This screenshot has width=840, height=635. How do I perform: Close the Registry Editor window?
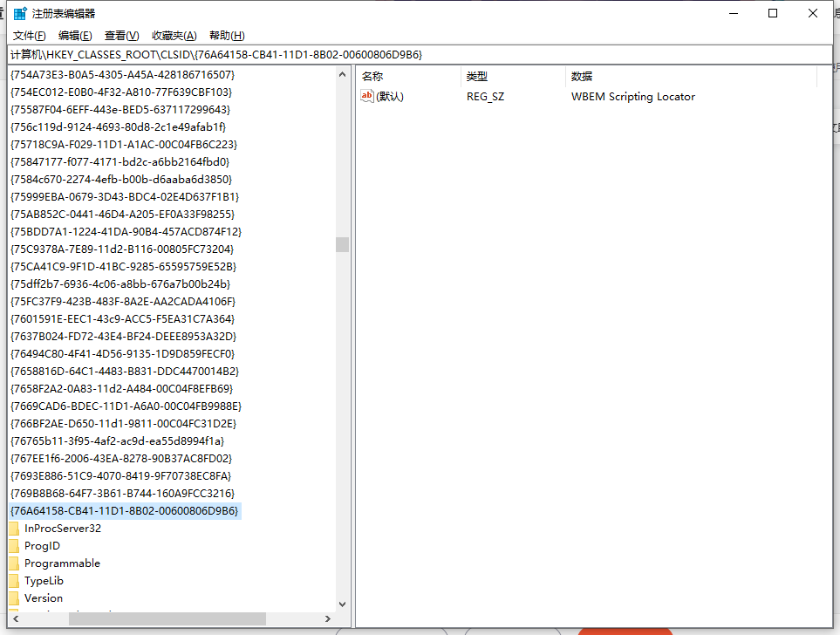(813, 13)
